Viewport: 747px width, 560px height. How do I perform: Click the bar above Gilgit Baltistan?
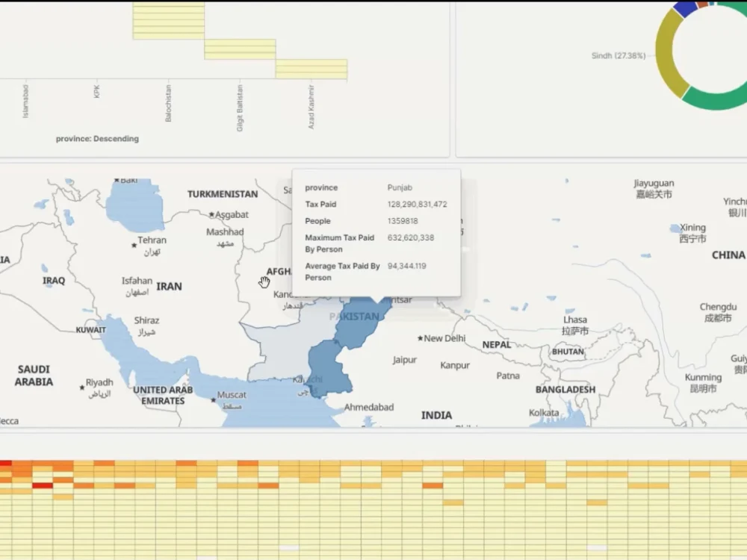[x=239, y=49]
